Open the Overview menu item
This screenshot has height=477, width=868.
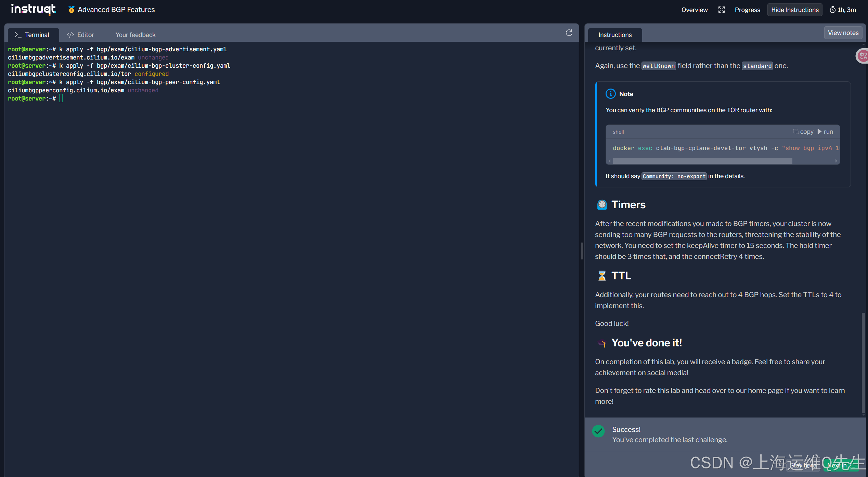point(694,10)
